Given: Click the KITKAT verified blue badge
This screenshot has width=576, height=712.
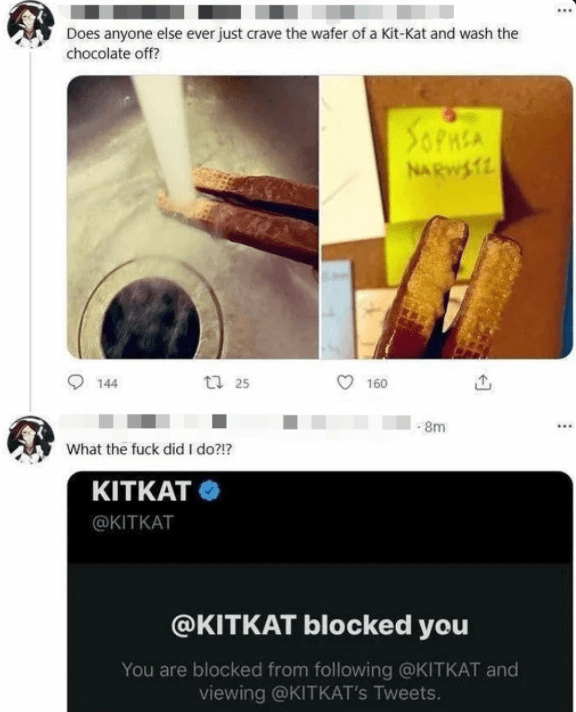Looking at the screenshot, I should pos(210,491).
